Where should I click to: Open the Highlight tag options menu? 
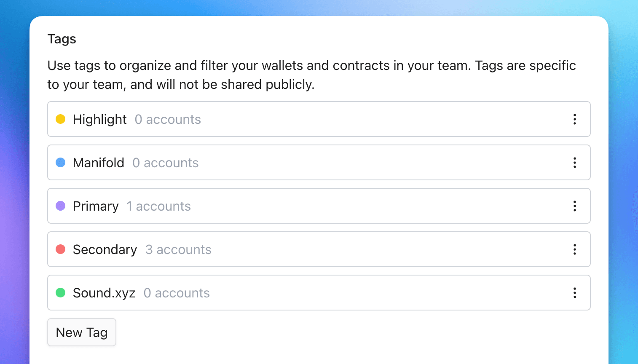[x=574, y=119]
